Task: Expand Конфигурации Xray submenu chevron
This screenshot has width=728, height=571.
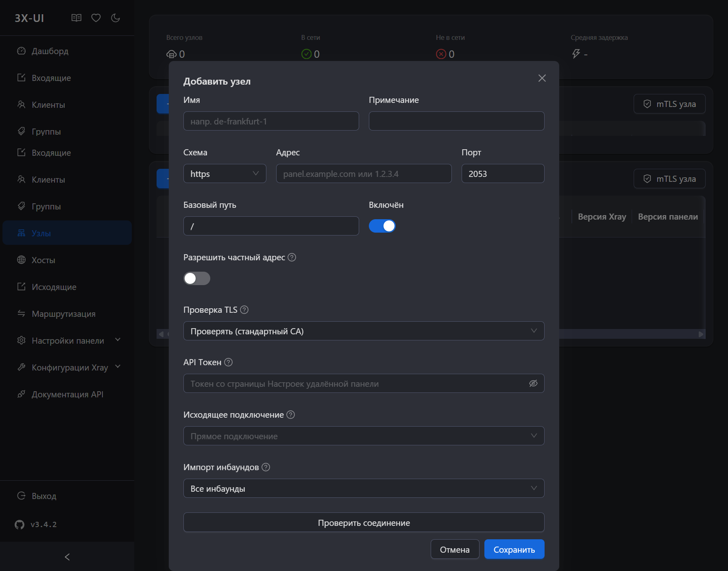Action: click(x=118, y=366)
